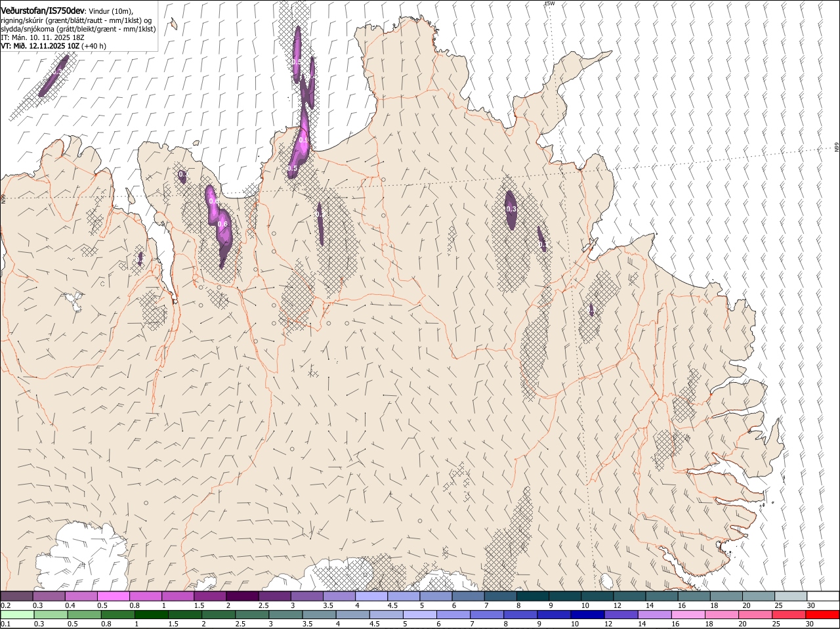
Task: Click the '0.2' label starting the upper legend
Action: [5, 605]
